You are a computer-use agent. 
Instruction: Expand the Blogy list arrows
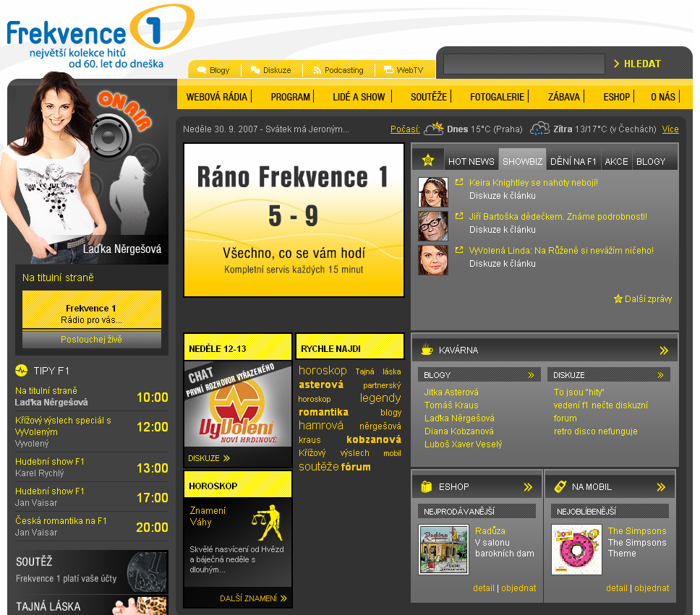point(531,375)
